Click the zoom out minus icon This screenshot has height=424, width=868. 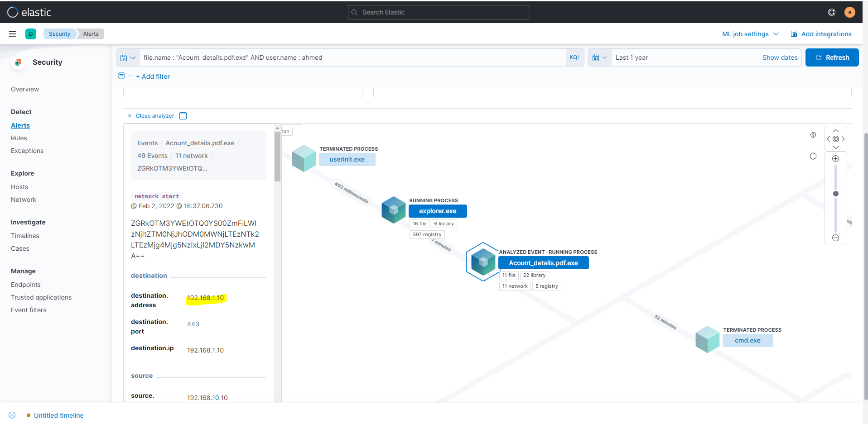(x=835, y=238)
